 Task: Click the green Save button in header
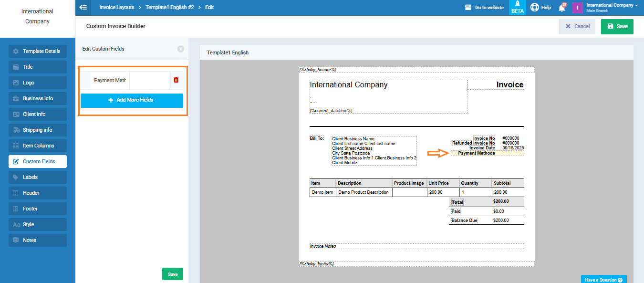617,27
